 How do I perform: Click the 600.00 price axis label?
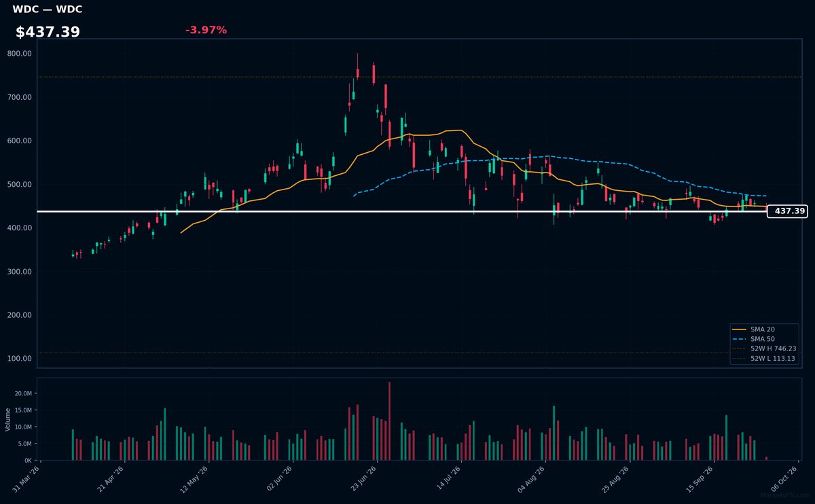tap(20, 141)
